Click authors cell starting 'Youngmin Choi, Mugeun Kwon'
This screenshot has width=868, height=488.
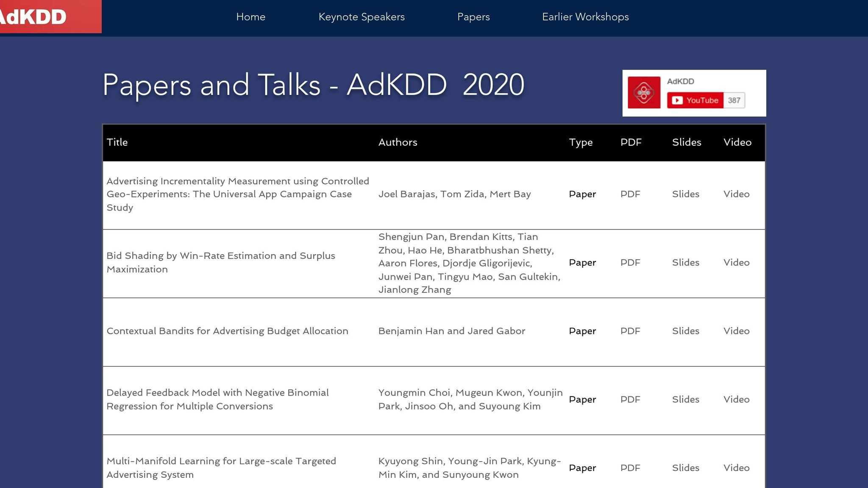(x=470, y=399)
